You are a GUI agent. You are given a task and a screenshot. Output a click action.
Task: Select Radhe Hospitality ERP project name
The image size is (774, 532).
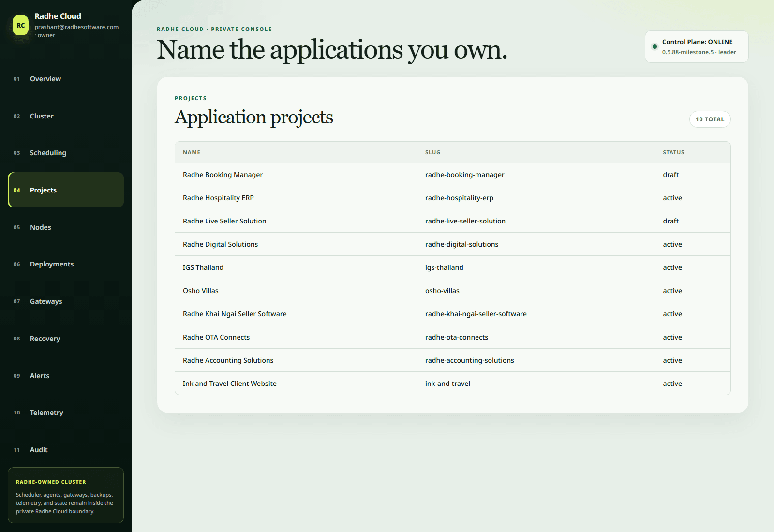[218, 198]
